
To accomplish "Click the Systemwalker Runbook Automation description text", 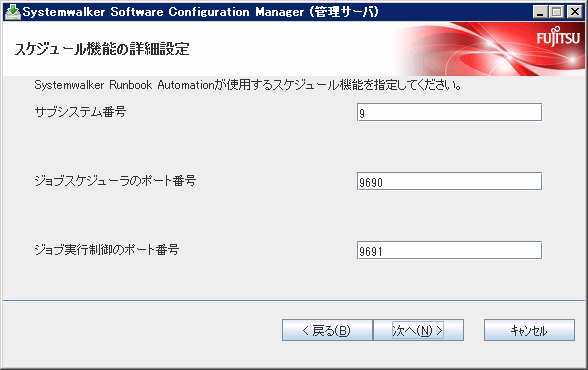I will point(248,85).
